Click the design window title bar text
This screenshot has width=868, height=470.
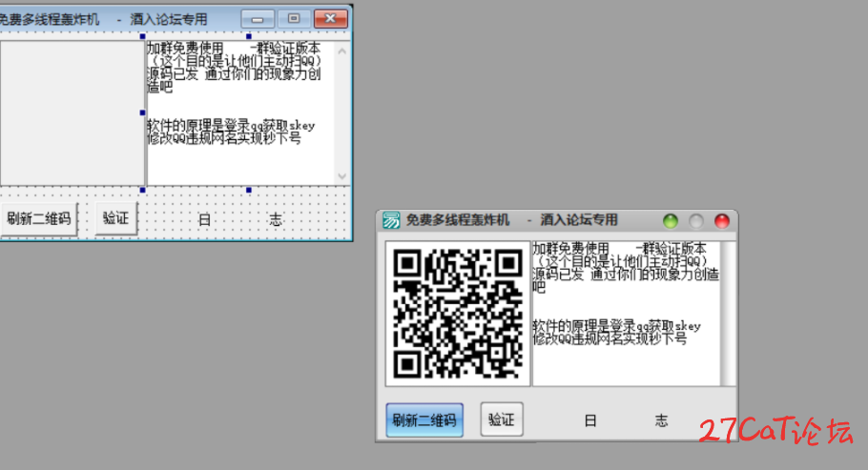[103, 19]
